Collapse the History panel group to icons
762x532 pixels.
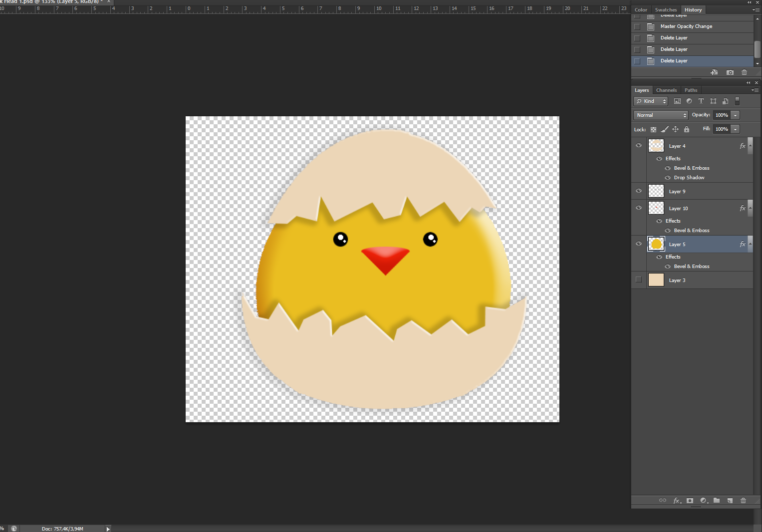[x=749, y=2]
